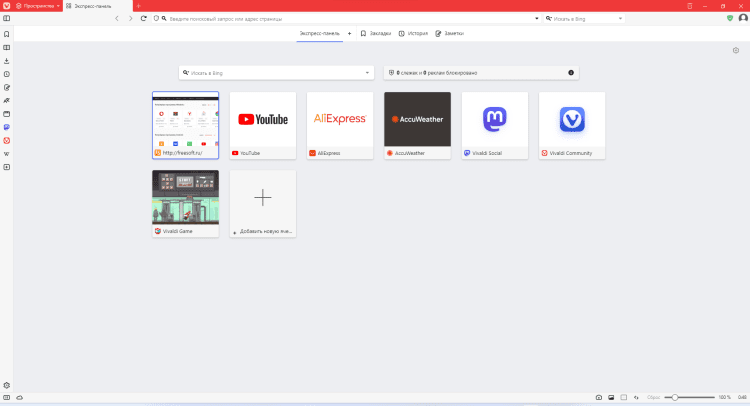Open the Translate panel in sidebar
Image resolution: width=750 pixels, height=406 pixels.
(7, 101)
